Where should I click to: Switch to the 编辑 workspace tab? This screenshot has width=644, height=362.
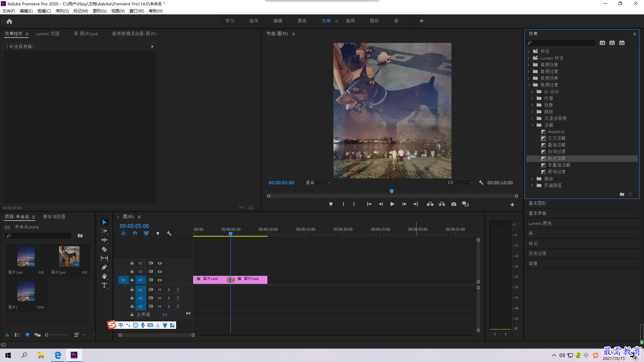coord(278,21)
